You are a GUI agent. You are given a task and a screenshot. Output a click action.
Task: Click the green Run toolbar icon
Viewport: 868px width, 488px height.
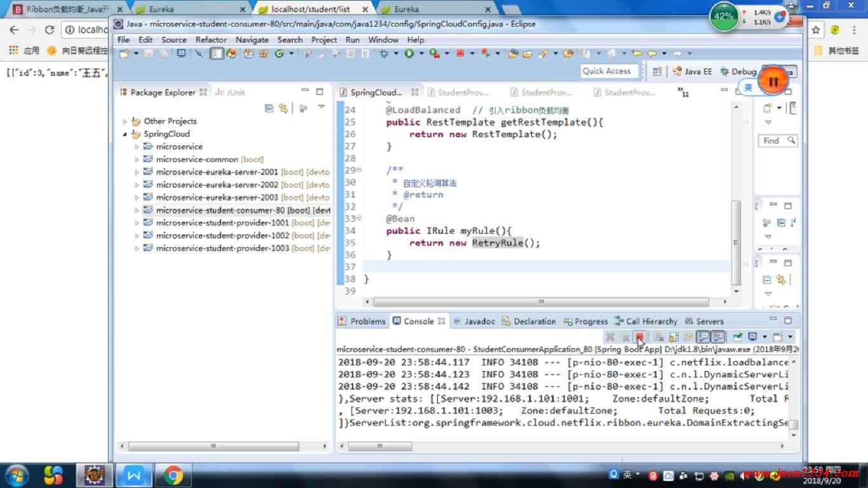click(x=409, y=53)
